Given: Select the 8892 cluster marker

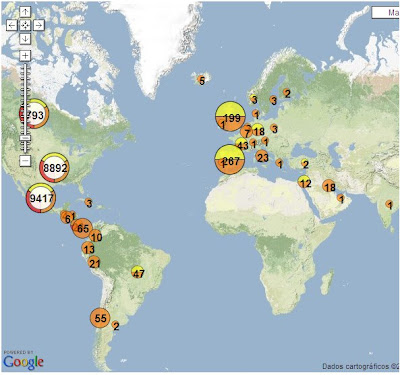Looking at the screenshot, I should click(54, 168).
